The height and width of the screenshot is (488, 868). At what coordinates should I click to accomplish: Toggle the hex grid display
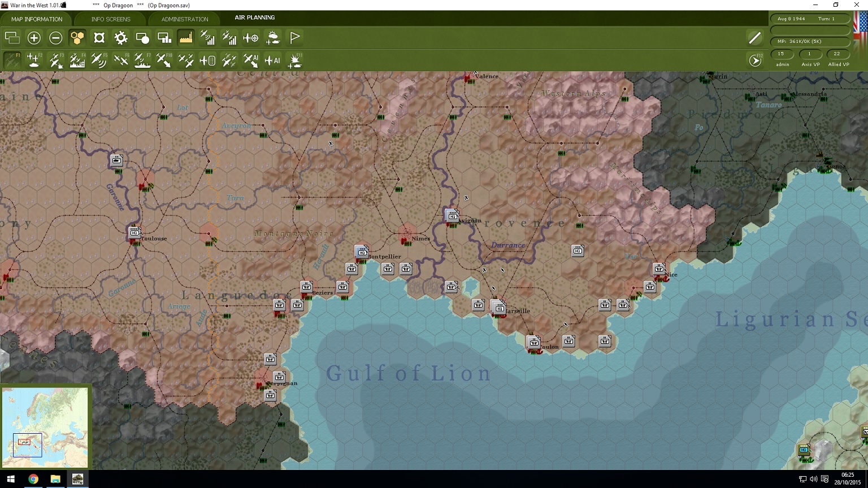point(77,38)
